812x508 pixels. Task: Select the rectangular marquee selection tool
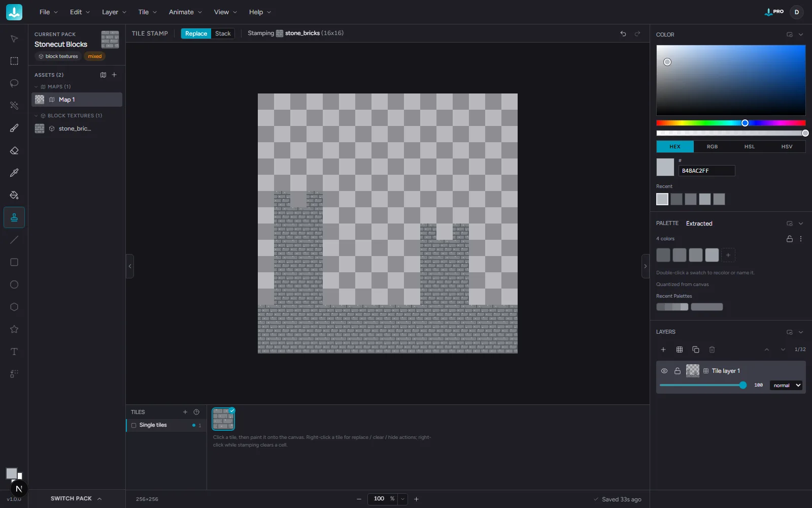point(14,61)
